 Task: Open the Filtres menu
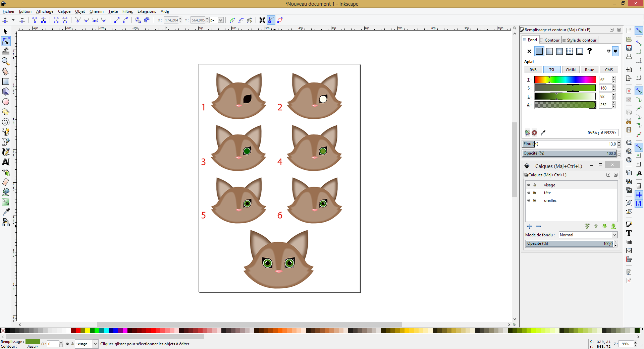click(x=127, y=11)
